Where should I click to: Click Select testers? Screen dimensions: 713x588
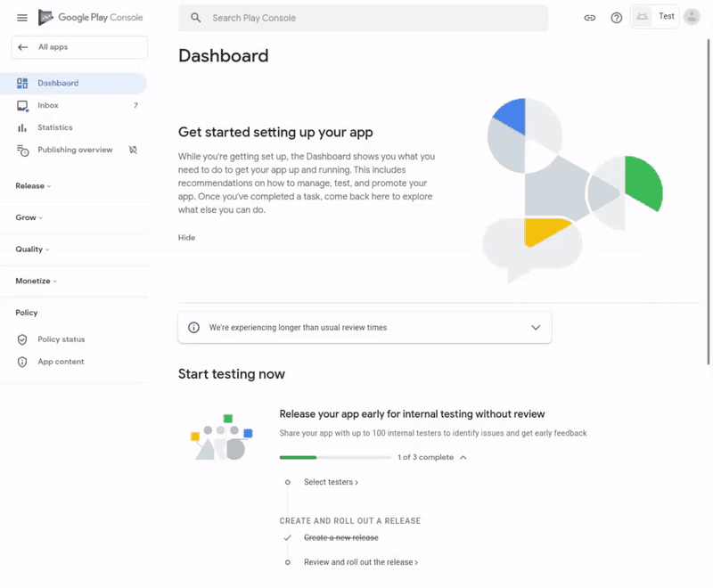[x=331, y=481]
